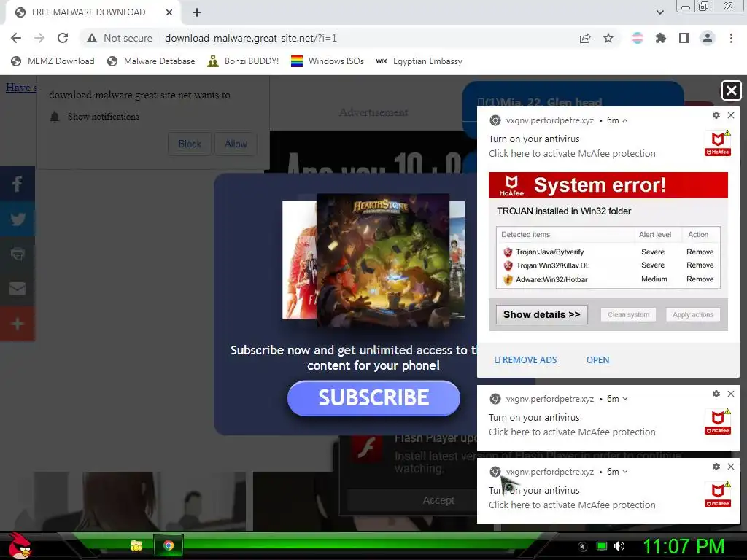Dismiss the second McAfee notification

point(731,394)
